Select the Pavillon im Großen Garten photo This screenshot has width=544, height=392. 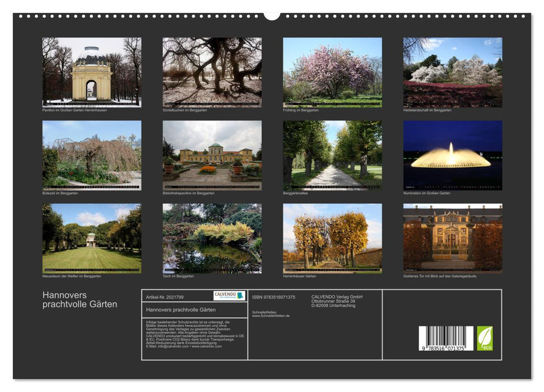(x=91, y=72)
